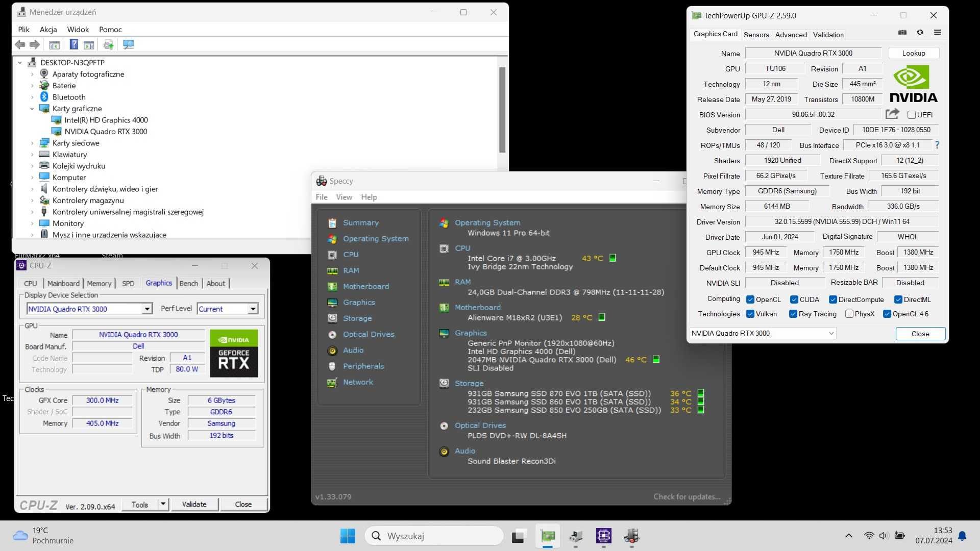
Task: Click the taskbar search field Wyszukaj
Action: pos(434,536)
